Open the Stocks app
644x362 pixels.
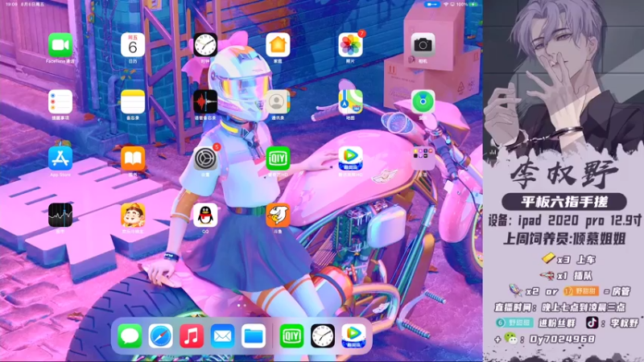pos(60,215)
